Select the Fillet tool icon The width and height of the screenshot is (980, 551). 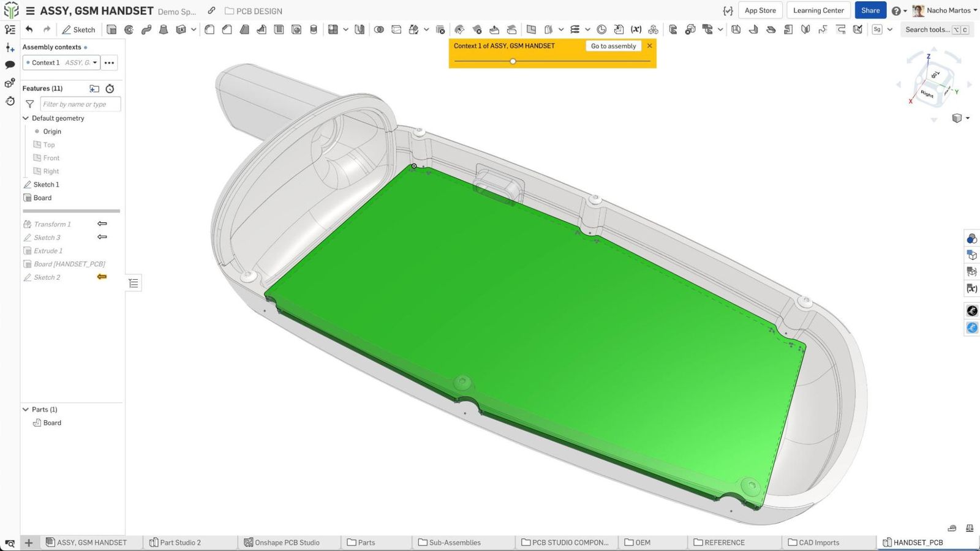[209, 29]
